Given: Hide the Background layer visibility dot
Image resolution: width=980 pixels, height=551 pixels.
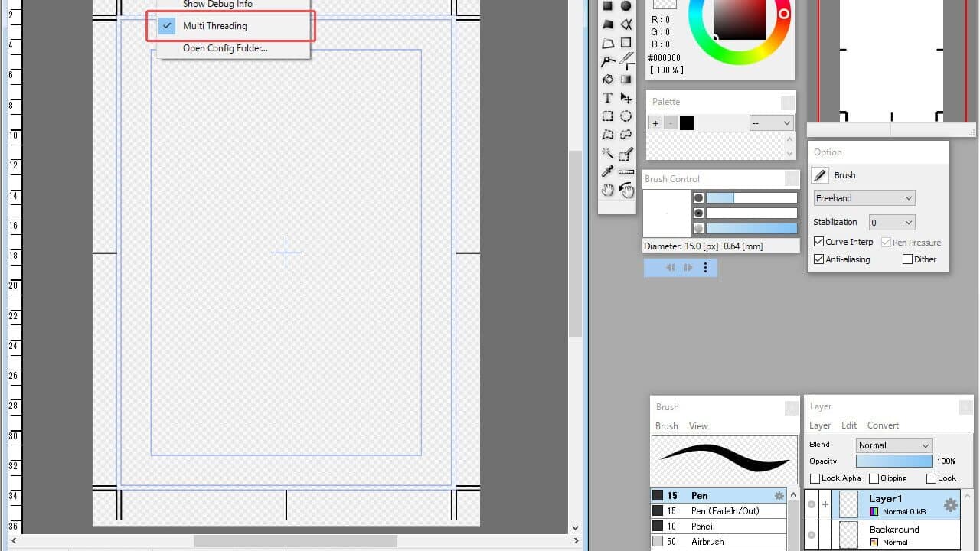Looking at the screenshot, I should [x=812, y=535].
